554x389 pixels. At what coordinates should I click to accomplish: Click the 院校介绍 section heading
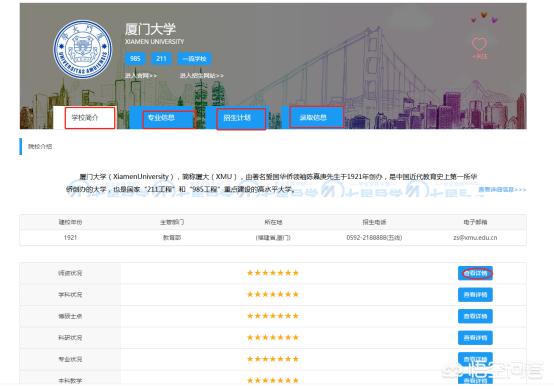coord(40,146)
